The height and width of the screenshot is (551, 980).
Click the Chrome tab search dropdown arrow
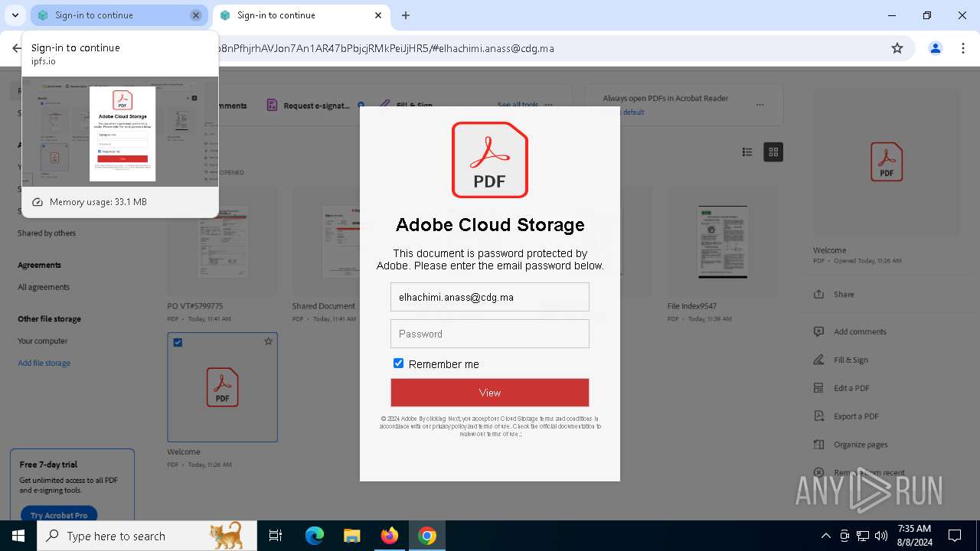click(x=15, y=15)
